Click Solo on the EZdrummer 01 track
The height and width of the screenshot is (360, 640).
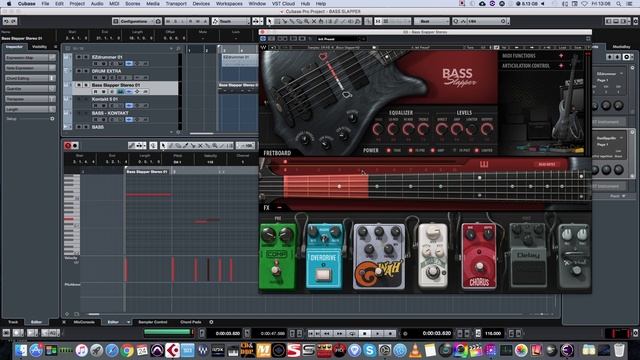tap(86, 57)
